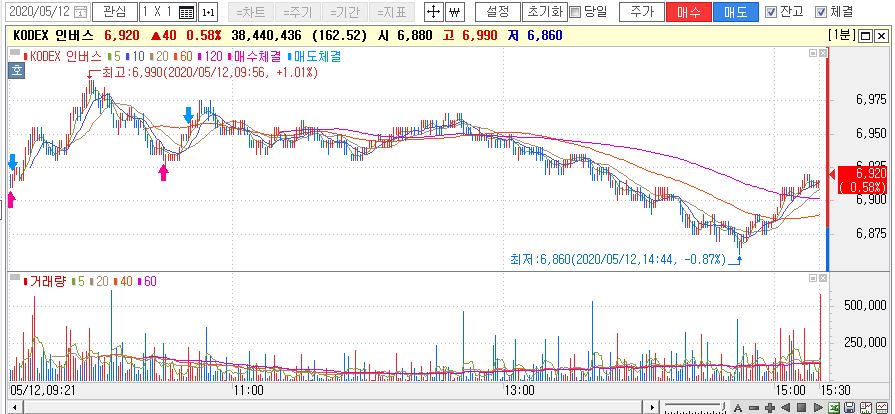Click the 최고:6,990 high price annotation
Viewport: 895px width, 414px height.
pyautogui.click(x=208, y=73)
